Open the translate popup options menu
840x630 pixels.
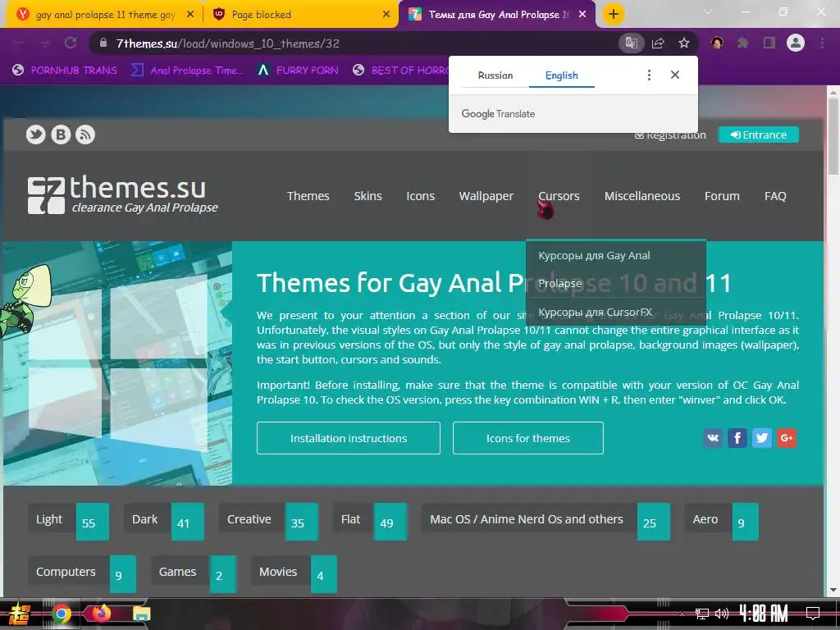[650, 75]
